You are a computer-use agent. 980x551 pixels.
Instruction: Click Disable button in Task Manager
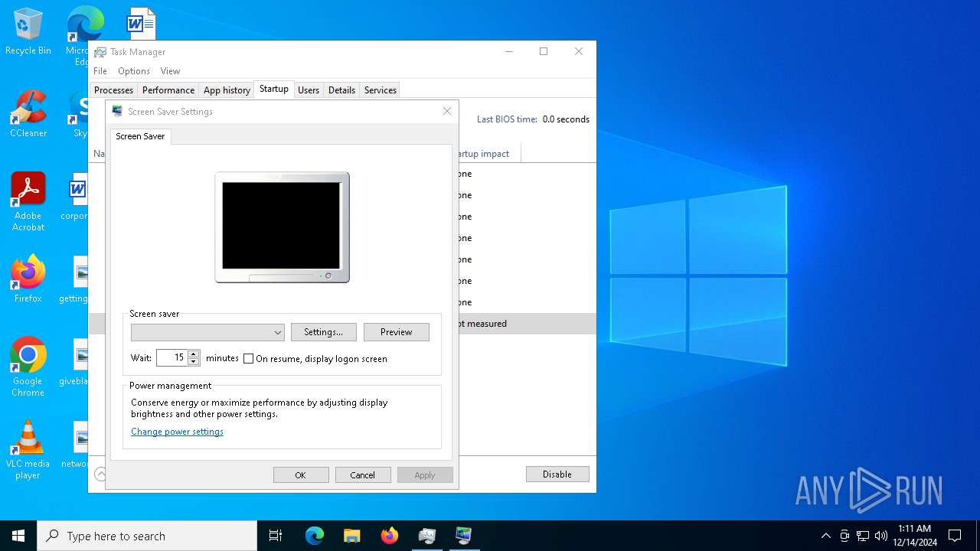coord(557,474)
